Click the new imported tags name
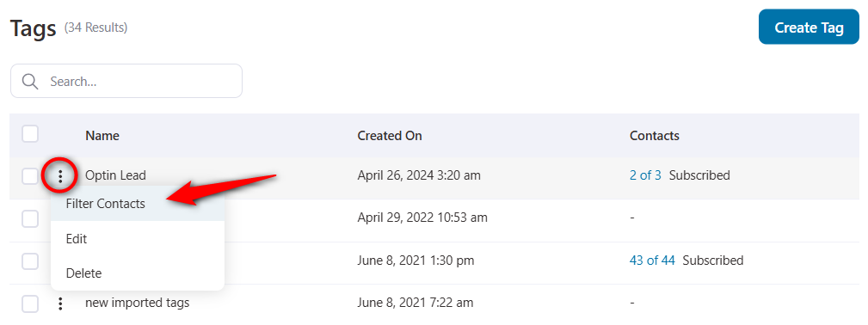 pyautogui.click(x=138, y=303)
